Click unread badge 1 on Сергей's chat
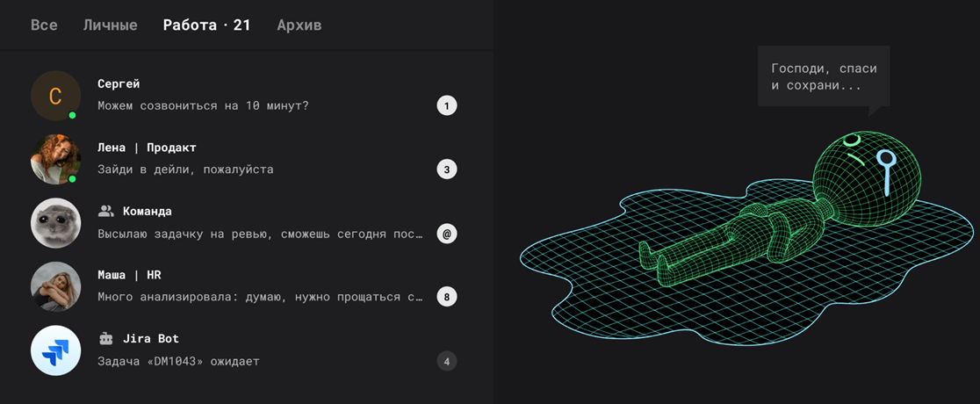The width and height of the screenshot is (980, 404). 447,106
